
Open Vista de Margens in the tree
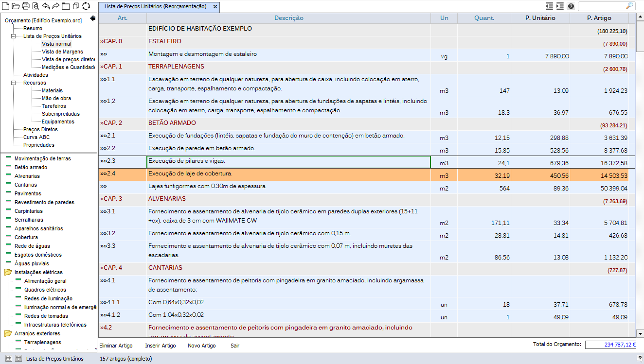point(62,52)
